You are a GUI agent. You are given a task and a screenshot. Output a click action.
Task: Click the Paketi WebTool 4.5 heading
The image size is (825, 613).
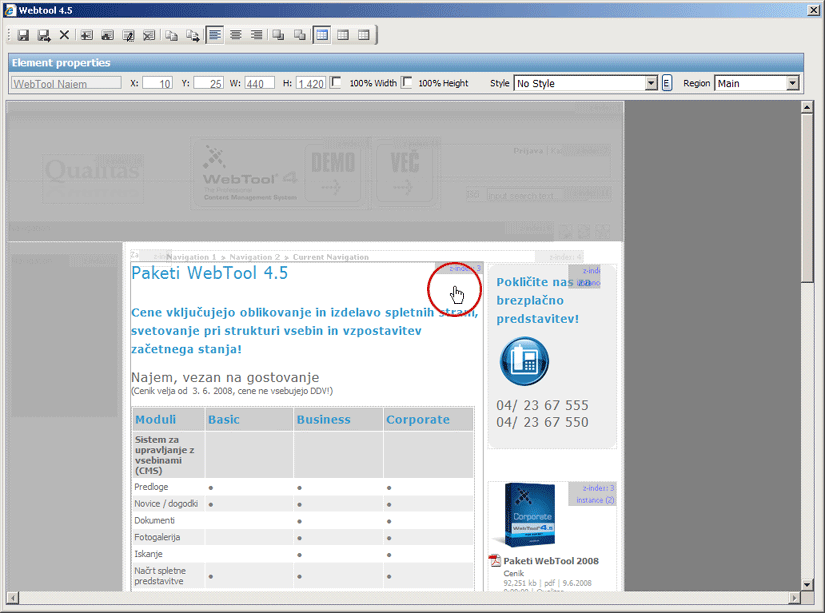(209, 273)
